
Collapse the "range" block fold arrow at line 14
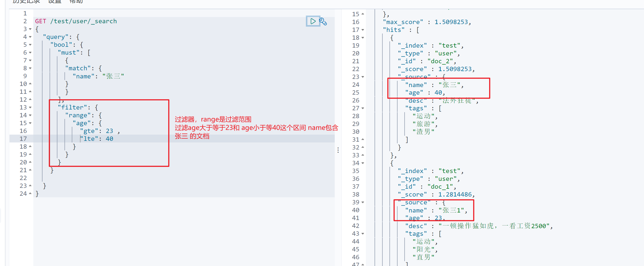click(30, 115)
